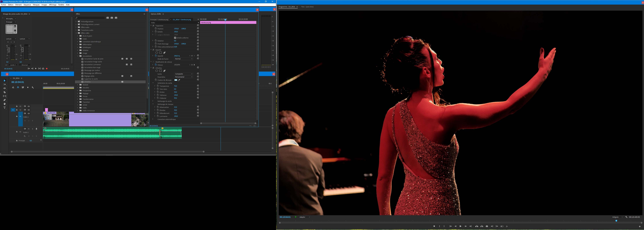Open the Séquence menu
This screenshot has width=644, height=230.
27,5
